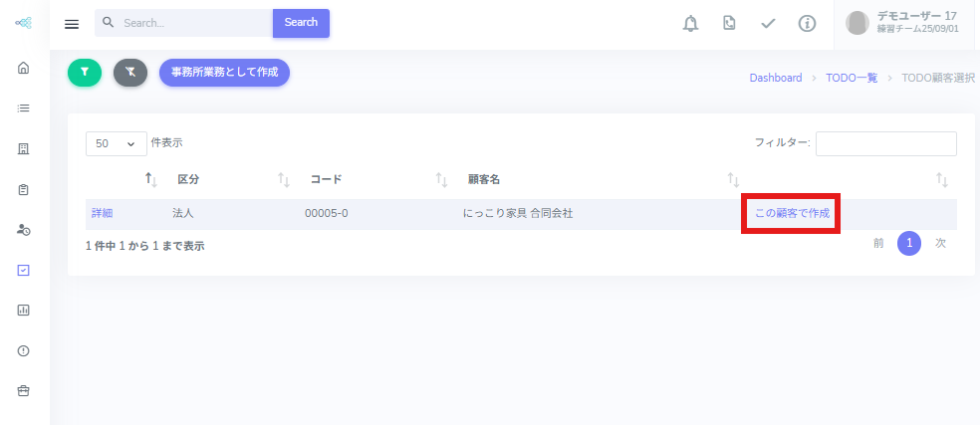Clear filters with the gray filter button
The image size is (980, 425).
pyautogui.click(x=130, y=72)
